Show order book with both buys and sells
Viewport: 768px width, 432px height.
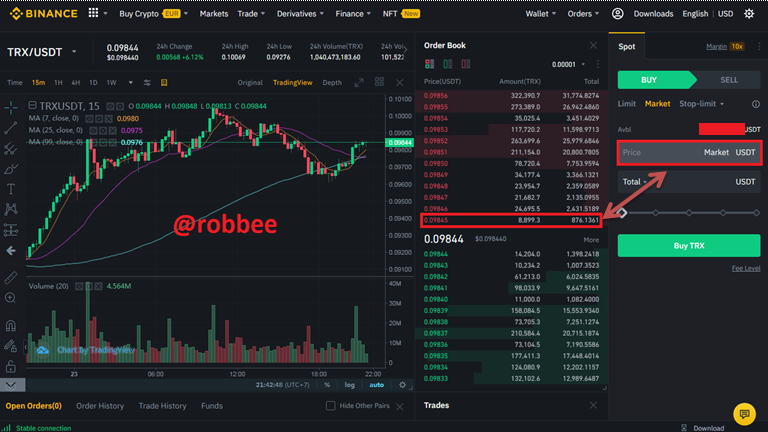pyautogui.click(x=430, y=64)
